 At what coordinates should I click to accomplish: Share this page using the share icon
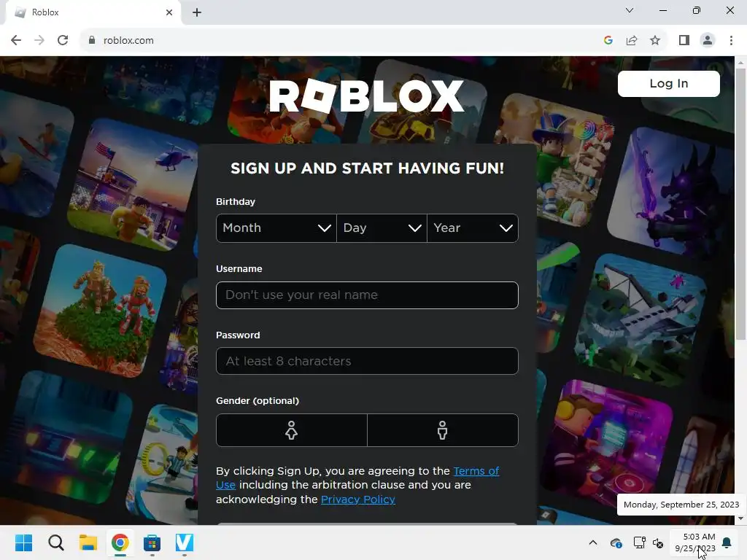[x=632, y=41]
